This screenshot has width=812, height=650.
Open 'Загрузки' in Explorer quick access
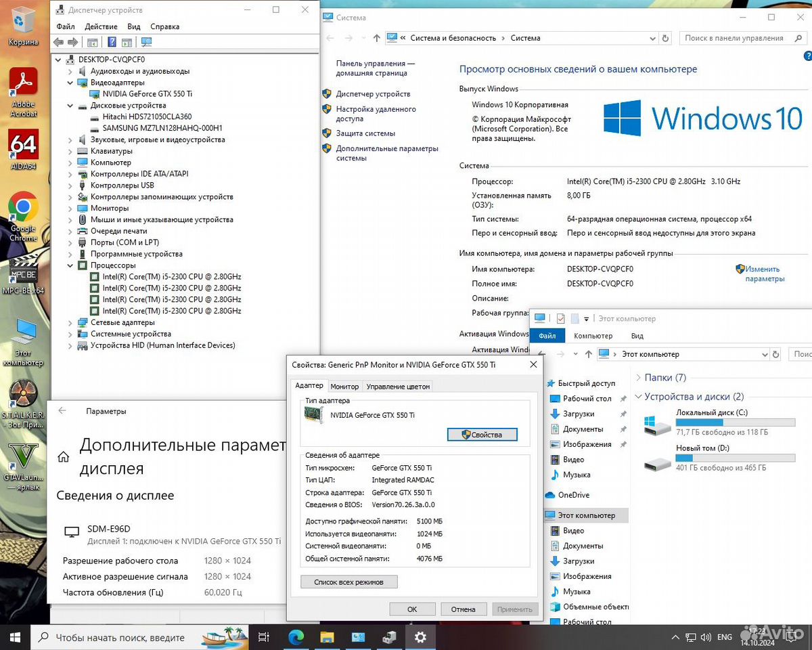[579, 414]
